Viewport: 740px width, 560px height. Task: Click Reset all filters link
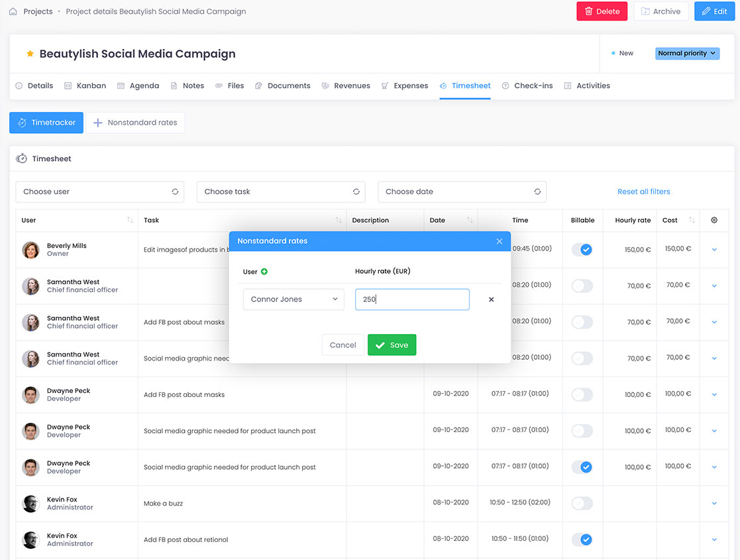(x=644, y=192)
